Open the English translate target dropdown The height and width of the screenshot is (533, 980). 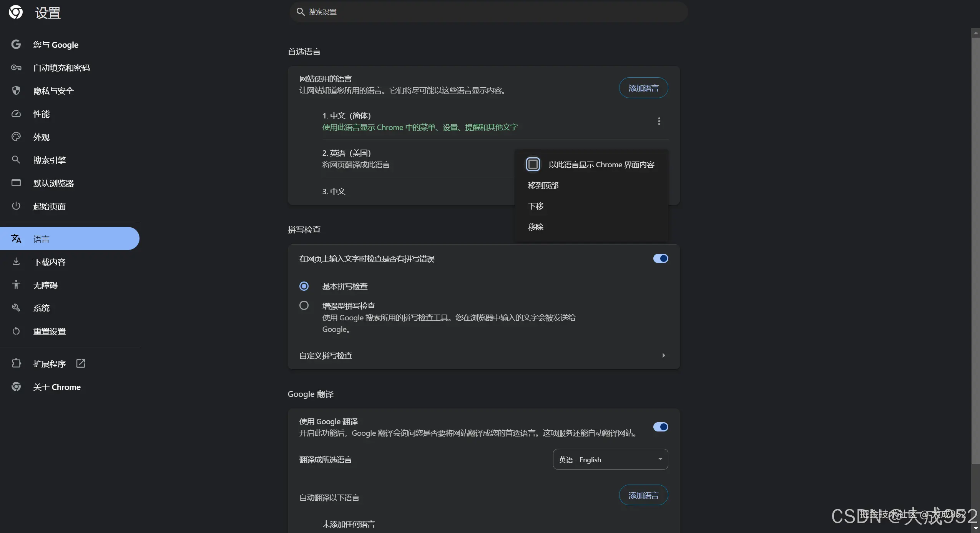[610, 460]
